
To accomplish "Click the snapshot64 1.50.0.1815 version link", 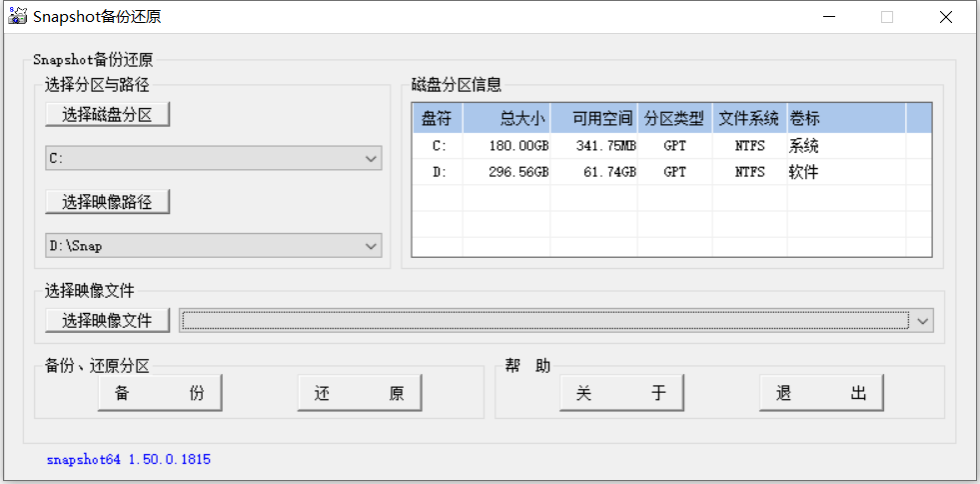I will (x=129, y=459).
